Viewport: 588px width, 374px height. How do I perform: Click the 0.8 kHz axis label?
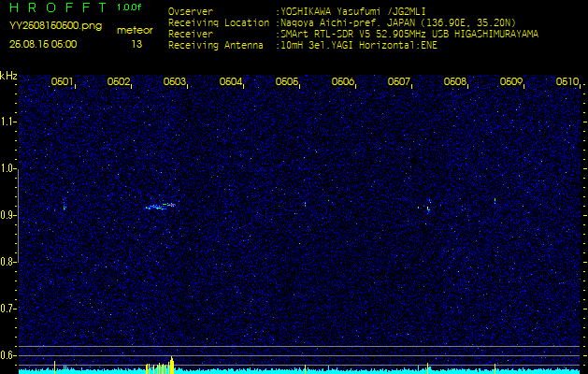click(x=7, y=262)
